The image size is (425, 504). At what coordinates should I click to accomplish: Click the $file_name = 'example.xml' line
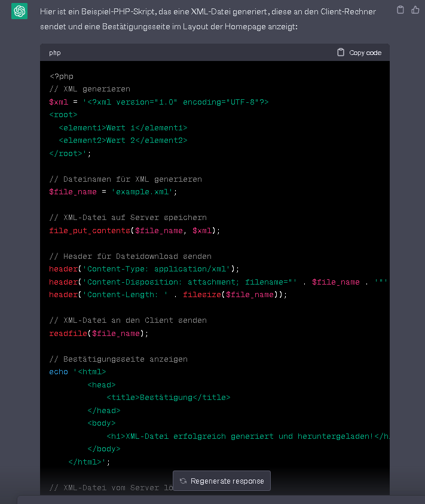coord(113,192)
